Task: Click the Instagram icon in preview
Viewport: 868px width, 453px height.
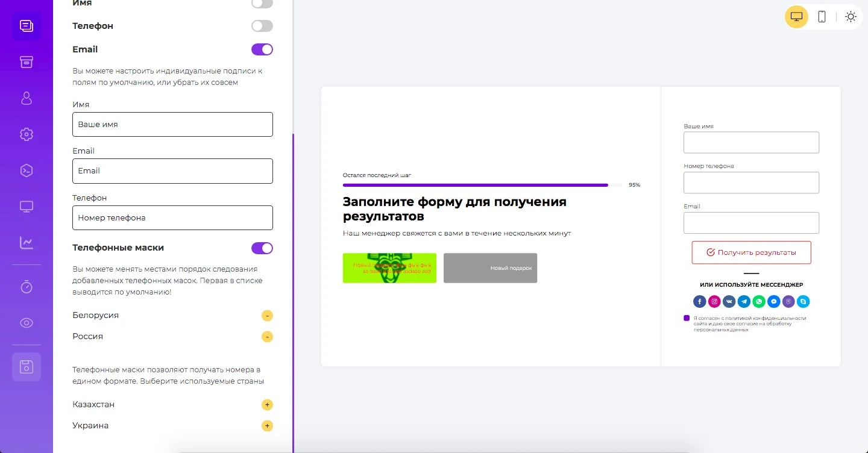Action: coord(714,302)
